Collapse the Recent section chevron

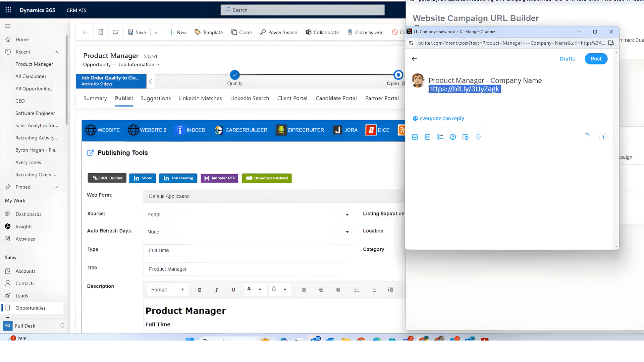(x=56, y=52)
